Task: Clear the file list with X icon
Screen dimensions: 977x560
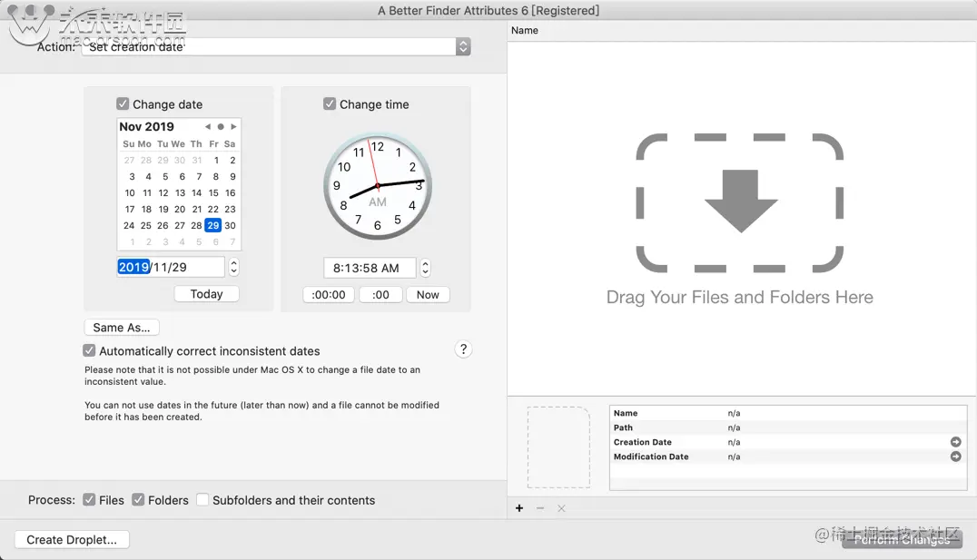Action: (x=561, y=508)
